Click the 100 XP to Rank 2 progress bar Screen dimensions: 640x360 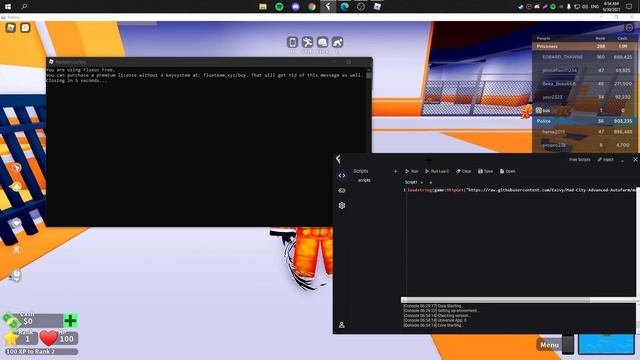(x=42, y=351)
